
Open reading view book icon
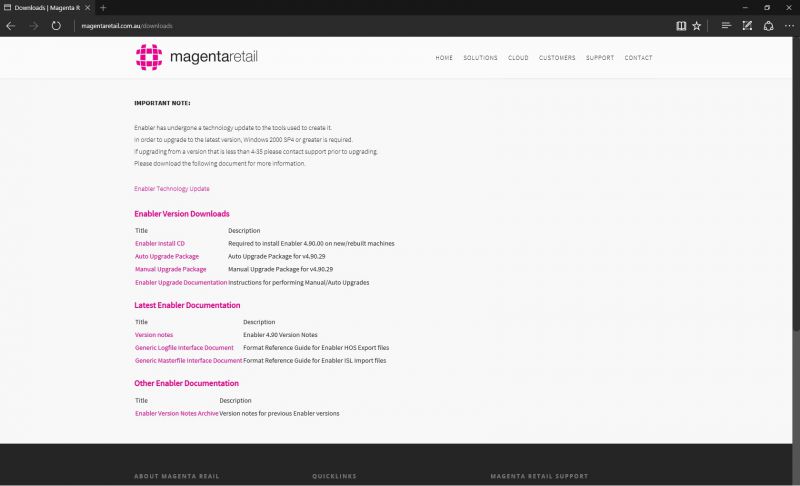click(681, 26)
